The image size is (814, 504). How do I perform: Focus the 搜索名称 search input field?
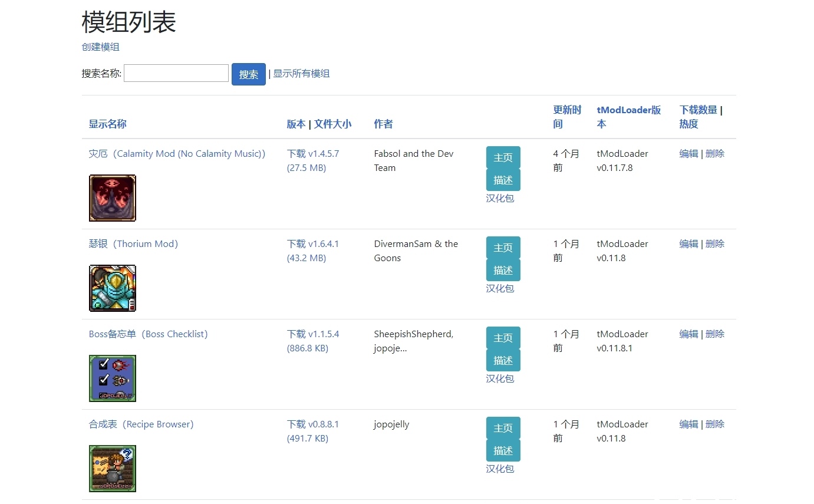[176, 73]
